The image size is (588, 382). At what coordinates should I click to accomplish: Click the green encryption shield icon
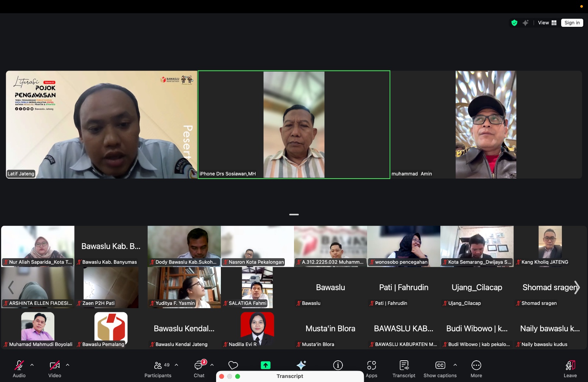[514, 23]
